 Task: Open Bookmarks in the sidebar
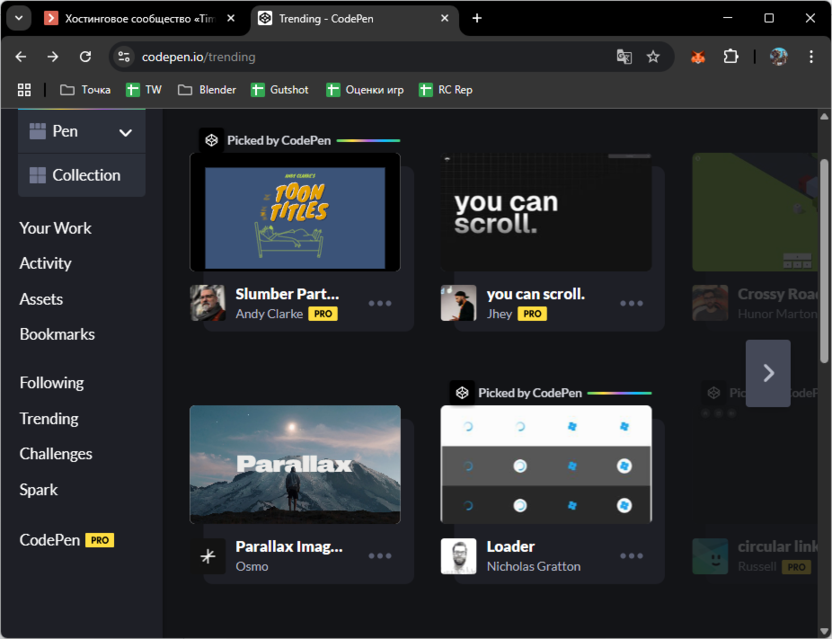click(57, 334)
